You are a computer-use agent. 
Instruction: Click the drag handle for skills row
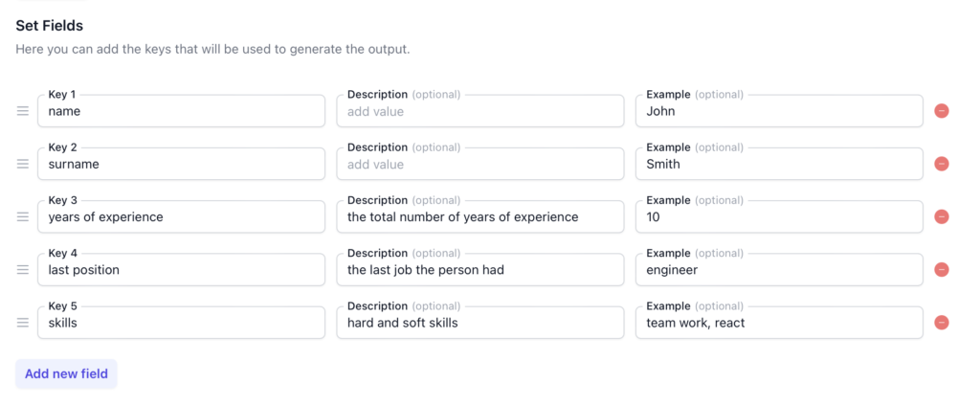click(23, 323)
